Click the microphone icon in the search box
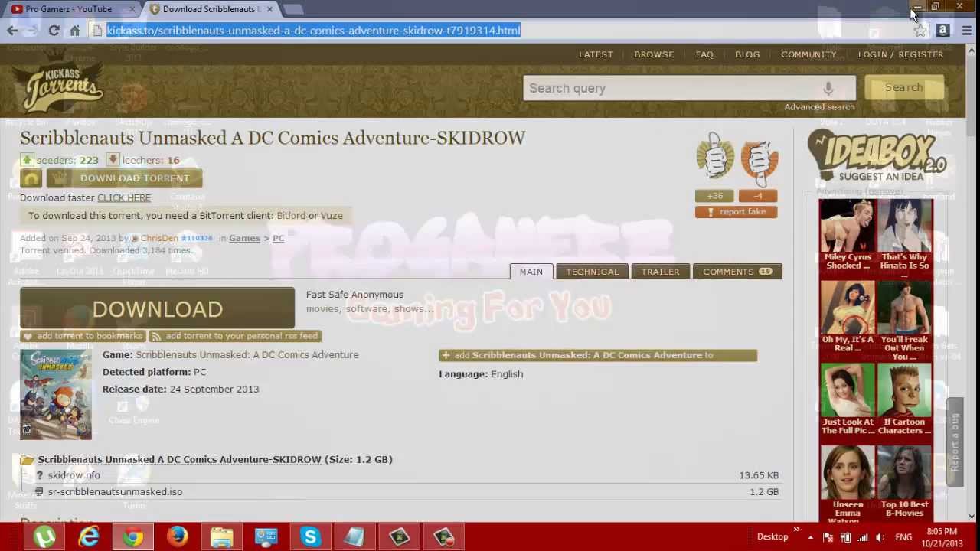 coord(828,88)
